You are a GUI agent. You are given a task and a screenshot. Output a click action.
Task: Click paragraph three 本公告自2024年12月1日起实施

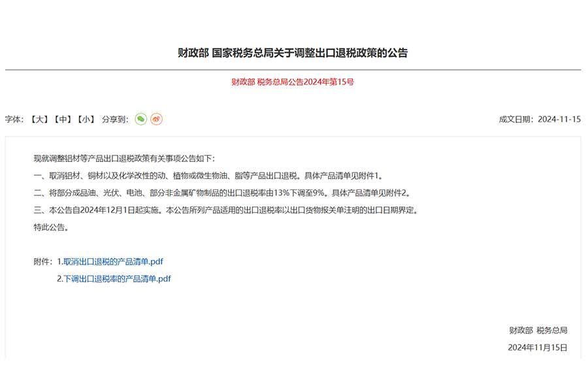click(226, 210)
